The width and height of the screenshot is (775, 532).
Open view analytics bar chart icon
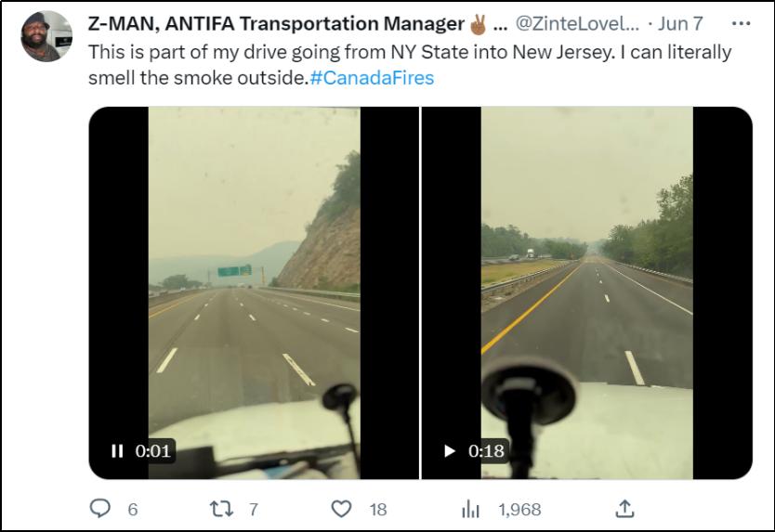click(471, 508)
